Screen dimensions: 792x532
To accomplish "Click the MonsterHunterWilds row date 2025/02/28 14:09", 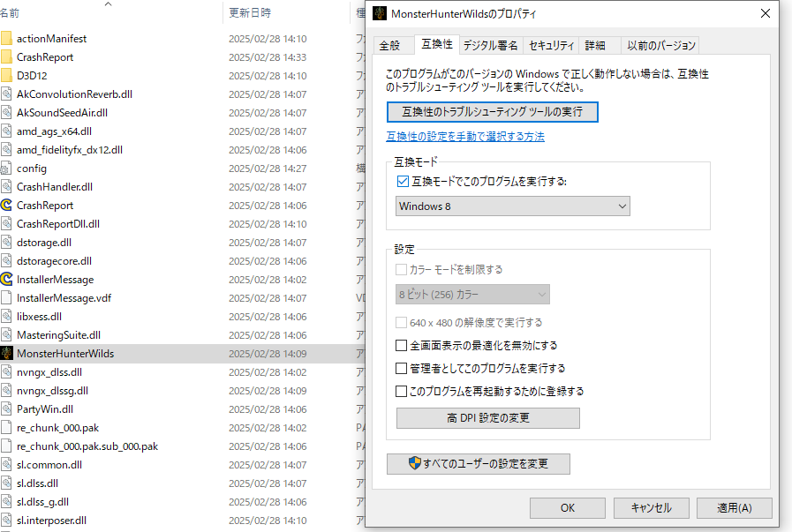I will 268,353.
